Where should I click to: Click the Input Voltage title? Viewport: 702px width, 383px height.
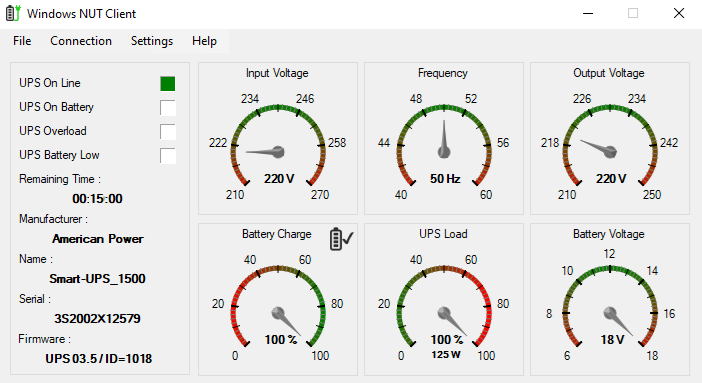[x=277, y=73]
